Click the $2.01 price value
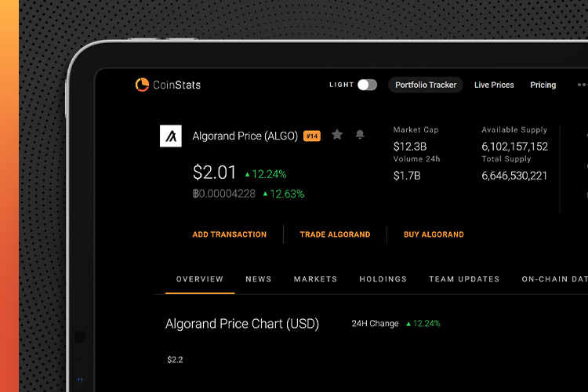 214,172
